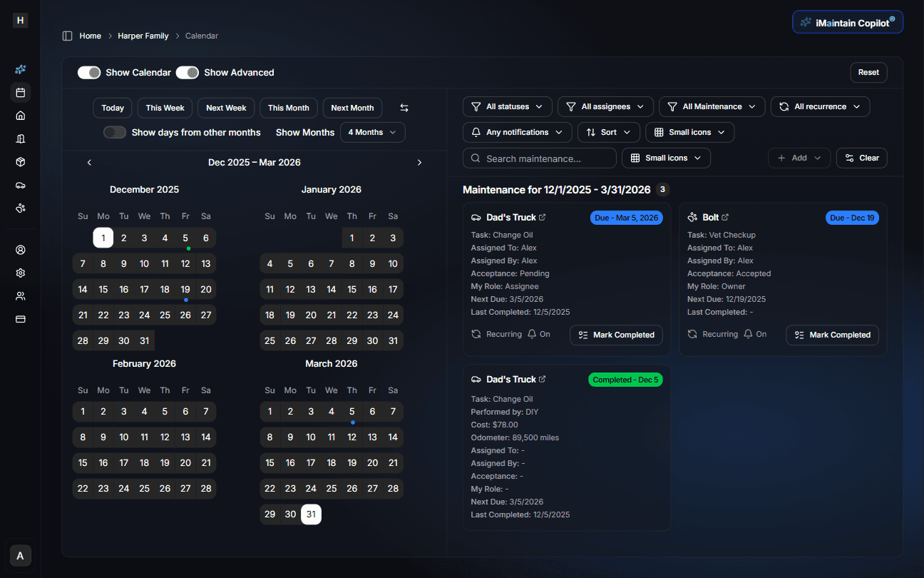Click the swap layout arrows icon
The height and width of the screenshot is (578, 924).
[x=404, y=108]
